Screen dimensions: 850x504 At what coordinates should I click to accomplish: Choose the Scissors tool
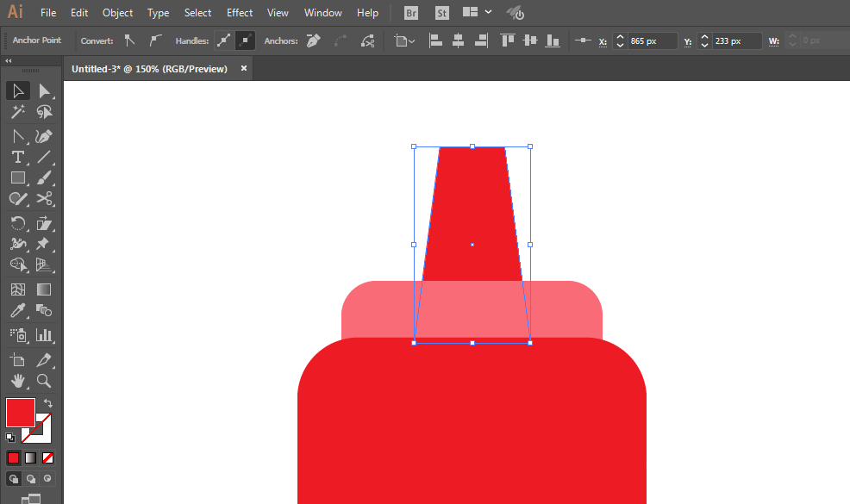(x=44, y=199)
